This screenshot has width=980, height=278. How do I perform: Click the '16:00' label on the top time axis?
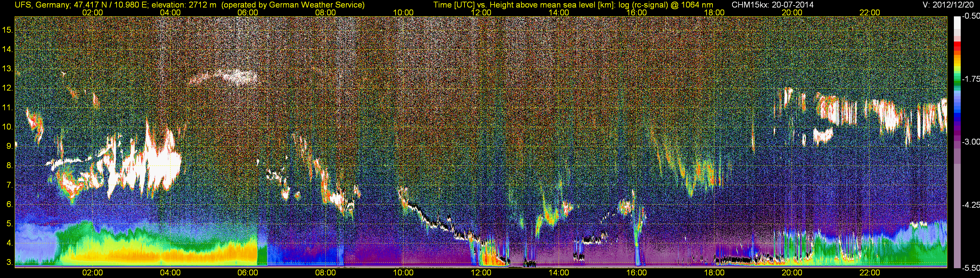[636, 12]
